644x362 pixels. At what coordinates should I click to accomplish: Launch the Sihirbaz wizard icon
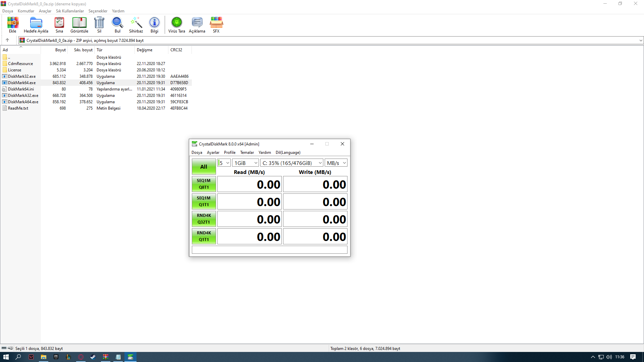pos(136,25)
